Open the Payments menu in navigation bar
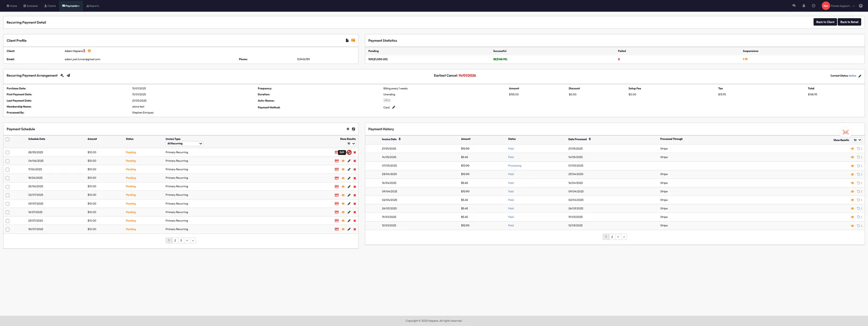Image resolution: width=868 pixels, height=326 pixels. click(x=71, y=6)
